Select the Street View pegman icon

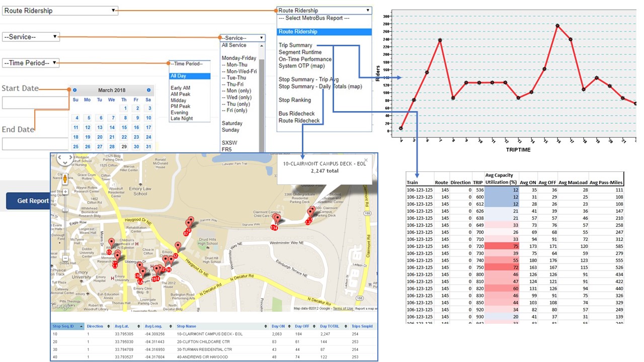65,179
